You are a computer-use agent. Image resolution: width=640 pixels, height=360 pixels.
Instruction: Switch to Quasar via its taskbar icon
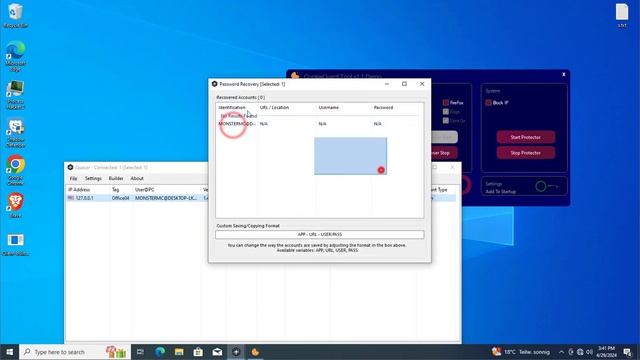click(236, 352)
